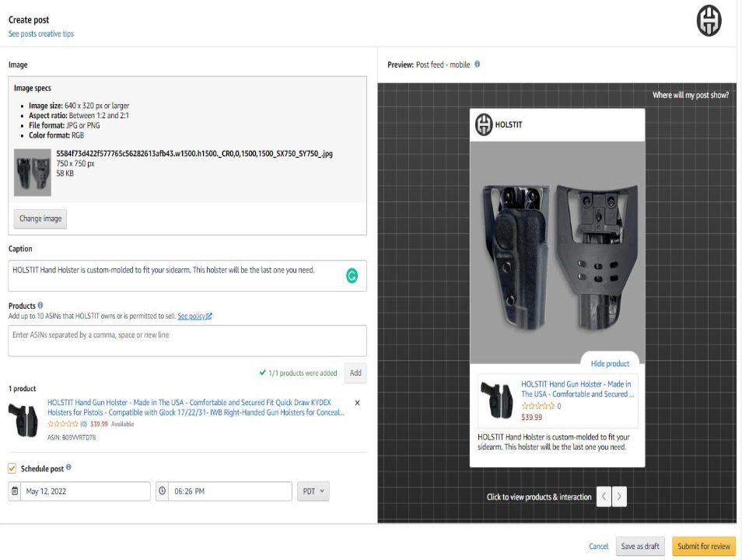Remove the added holster product with the X
Viewport: 742px width, 560px height.
[357, 403]
